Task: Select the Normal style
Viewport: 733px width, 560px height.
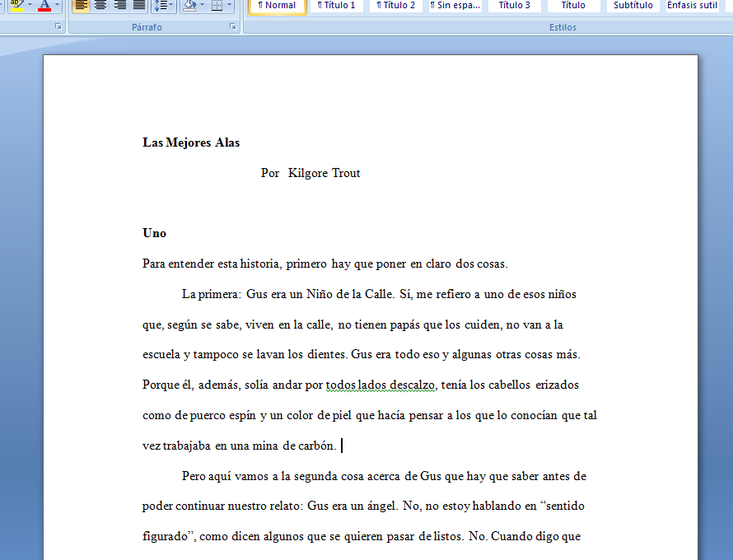Action: point(277,6)
